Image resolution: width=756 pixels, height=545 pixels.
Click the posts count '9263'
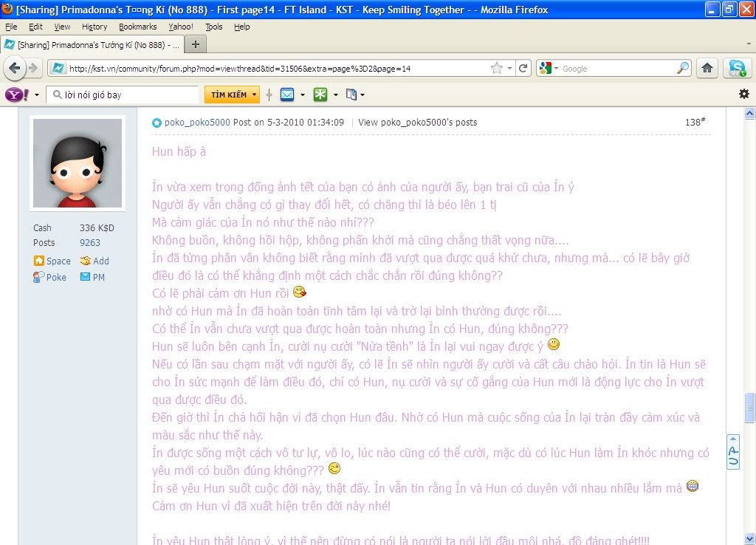(90, 243)
